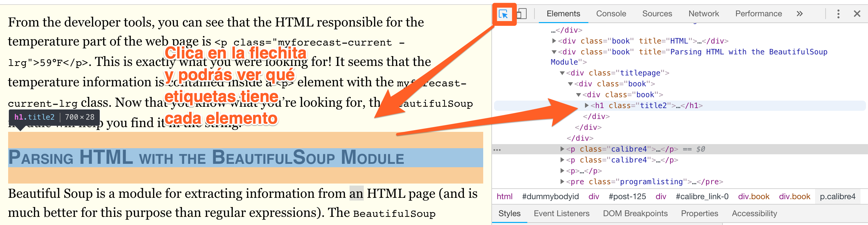
Task: Expand the h1 title2 node
Action: click(x=587, y=105)
